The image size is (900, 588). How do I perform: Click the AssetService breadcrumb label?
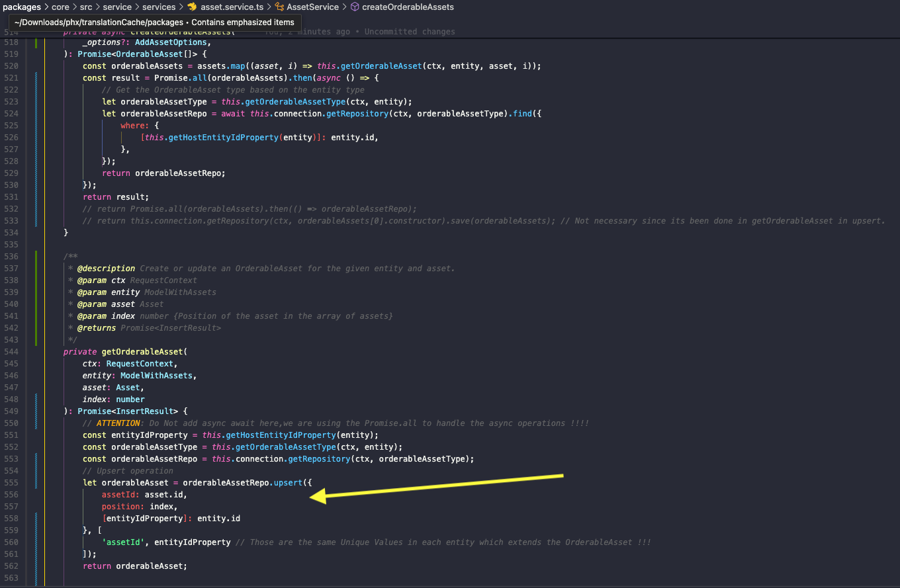312,7
